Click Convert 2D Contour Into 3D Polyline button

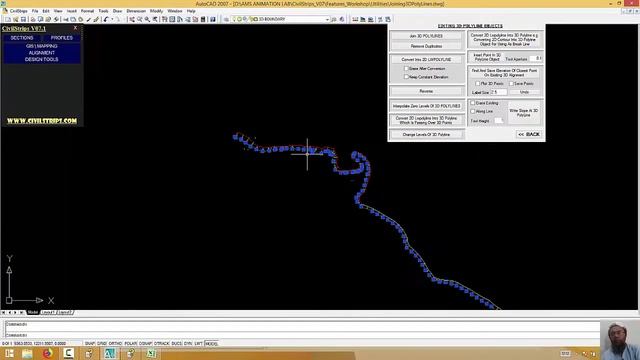[x=504, y=40]
